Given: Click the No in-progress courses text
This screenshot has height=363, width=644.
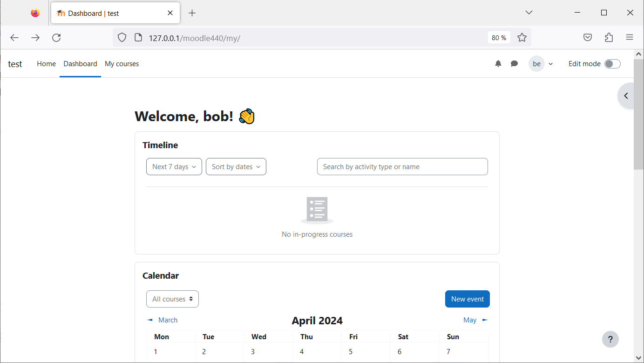Looking at the screenshot, I should [317, 234].
